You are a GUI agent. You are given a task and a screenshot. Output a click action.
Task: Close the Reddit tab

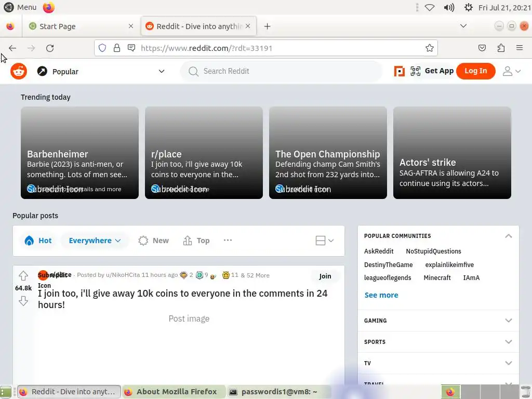(248, 26)
